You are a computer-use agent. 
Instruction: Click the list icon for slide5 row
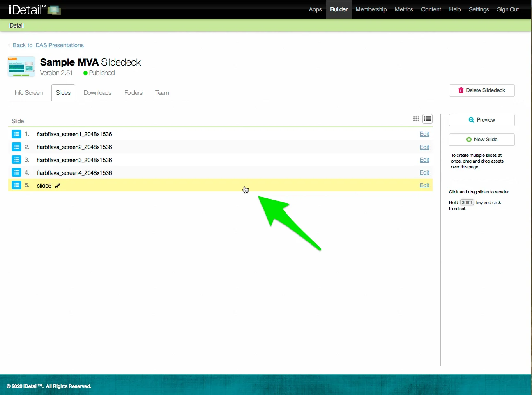tap(16, 185)
